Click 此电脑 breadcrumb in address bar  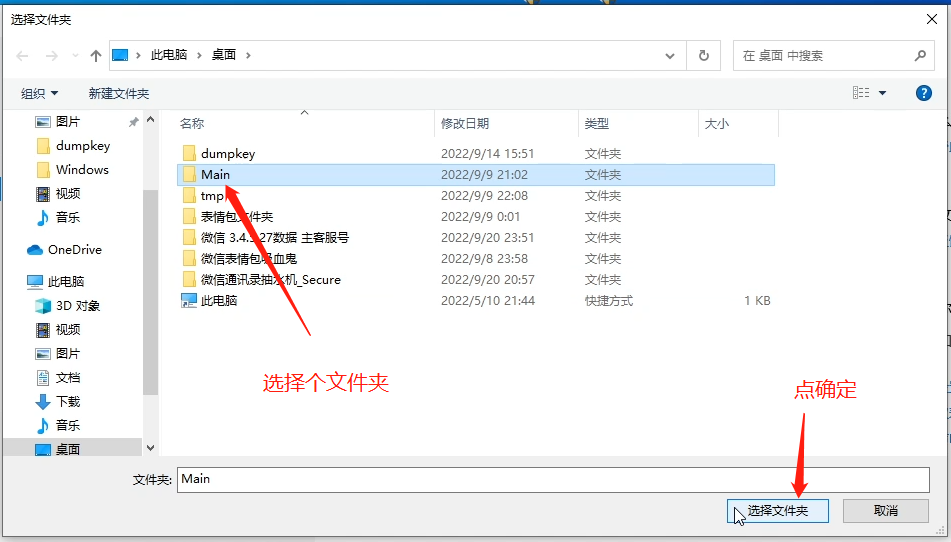coord(169,56)
